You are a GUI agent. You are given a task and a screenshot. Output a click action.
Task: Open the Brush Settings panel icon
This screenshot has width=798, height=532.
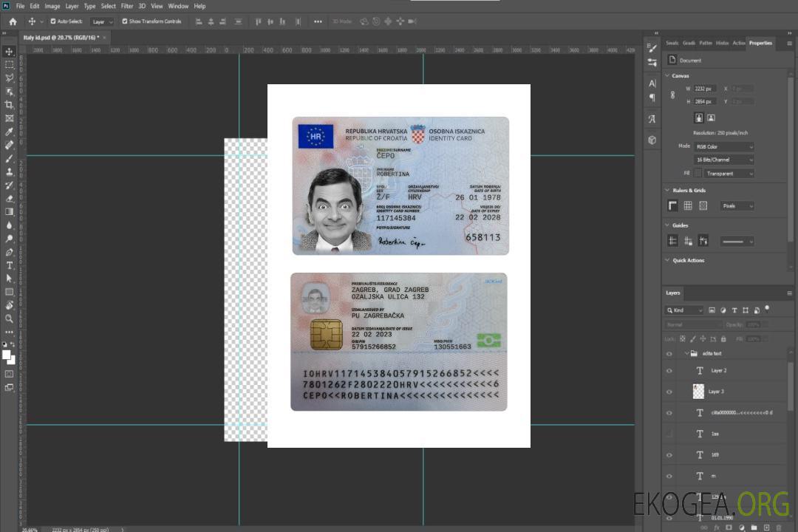pos(652,48)
